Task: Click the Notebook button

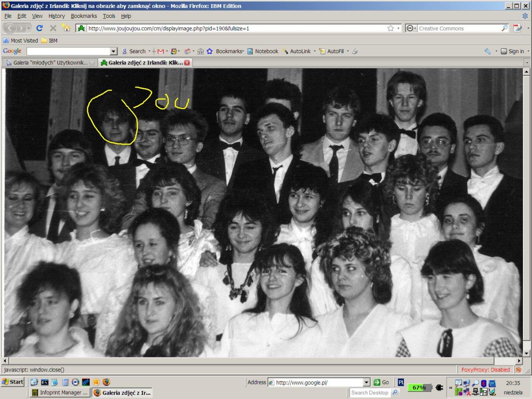Action: [263, 51]
